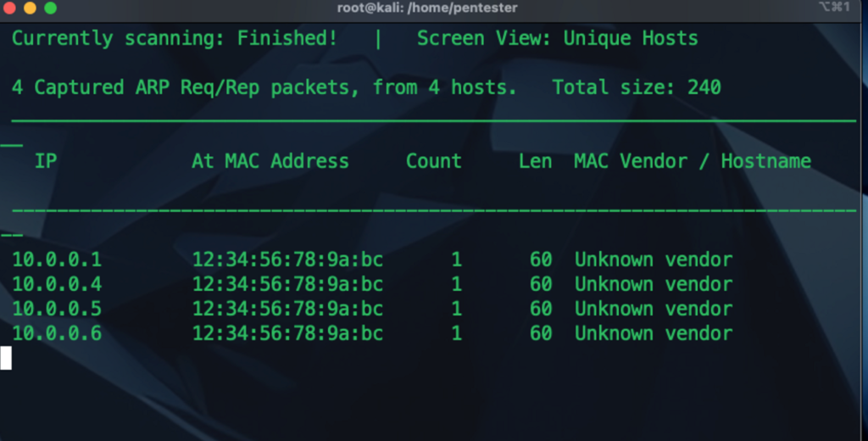Click the ⌥⌘1 shortcut indicator in title bar
This screenshot has width=868, height=441.
click(838, 8)
